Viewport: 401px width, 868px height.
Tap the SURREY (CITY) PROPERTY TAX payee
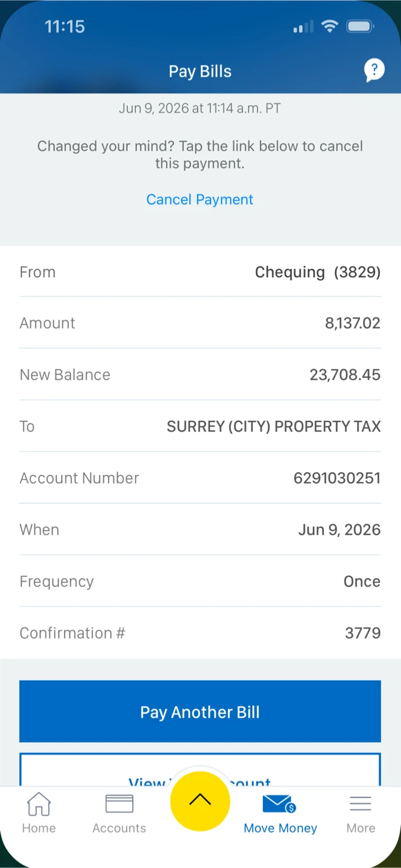pyautogui.click(x=274, y=427)
